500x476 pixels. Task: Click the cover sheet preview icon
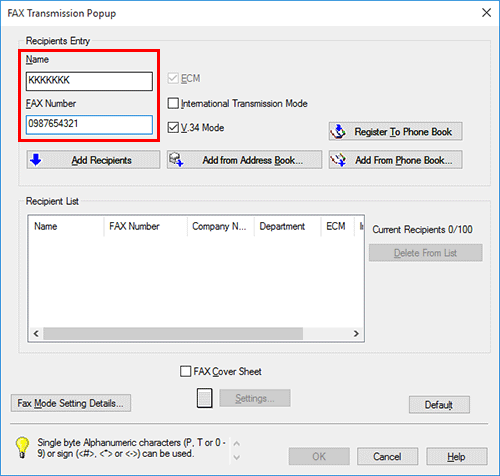point(204,398)
